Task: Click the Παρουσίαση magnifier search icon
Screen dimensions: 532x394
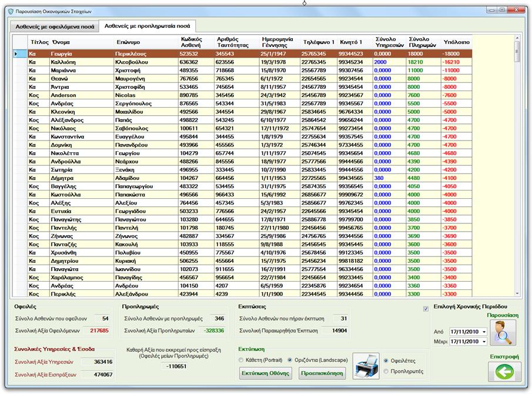Action: (x=501, y=333)
